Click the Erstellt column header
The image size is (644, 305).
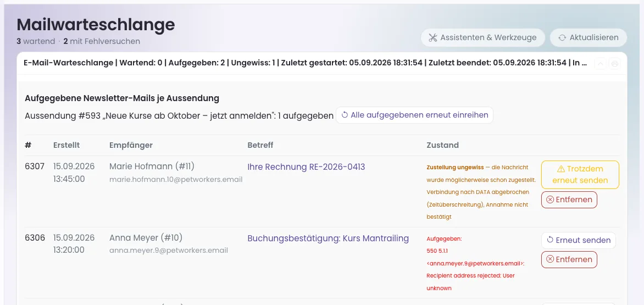point(66,145)
